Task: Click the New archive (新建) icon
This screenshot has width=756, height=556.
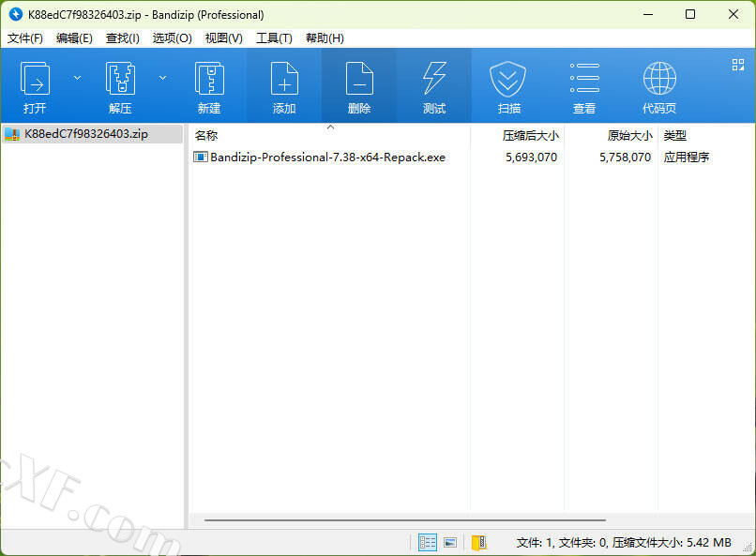Action: click(209, 86)
